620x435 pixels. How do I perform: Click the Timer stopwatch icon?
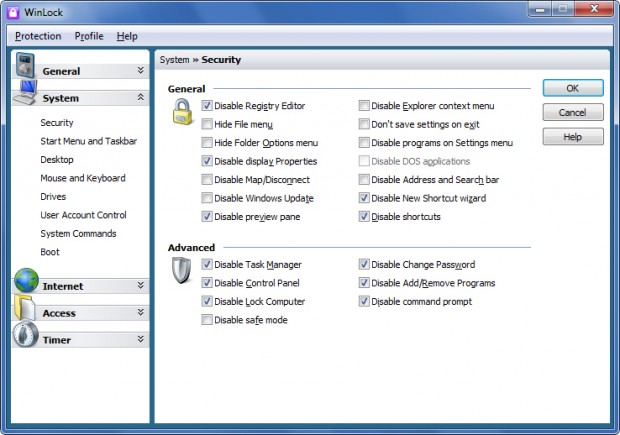click(x=26, y=334)
